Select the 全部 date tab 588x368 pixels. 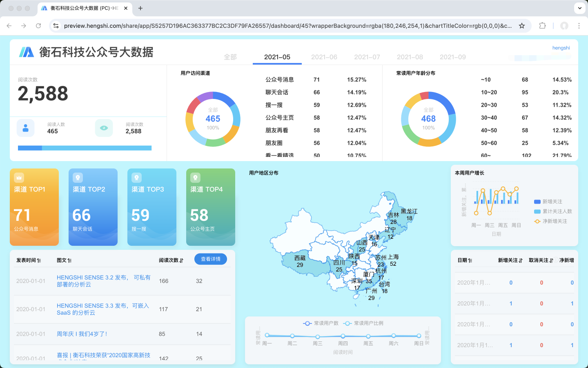(x=230, y=57)
